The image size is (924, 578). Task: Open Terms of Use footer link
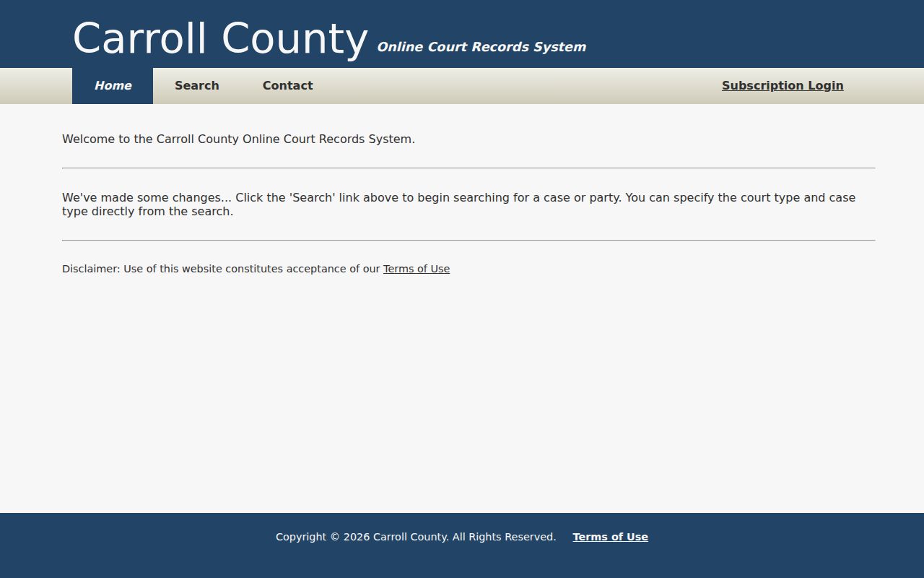click(610, 537)
